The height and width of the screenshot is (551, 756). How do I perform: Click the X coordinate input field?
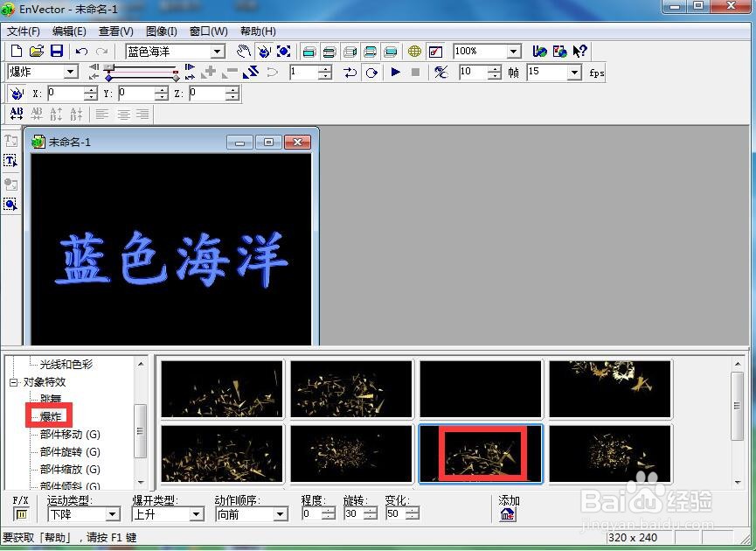(66, 93)
